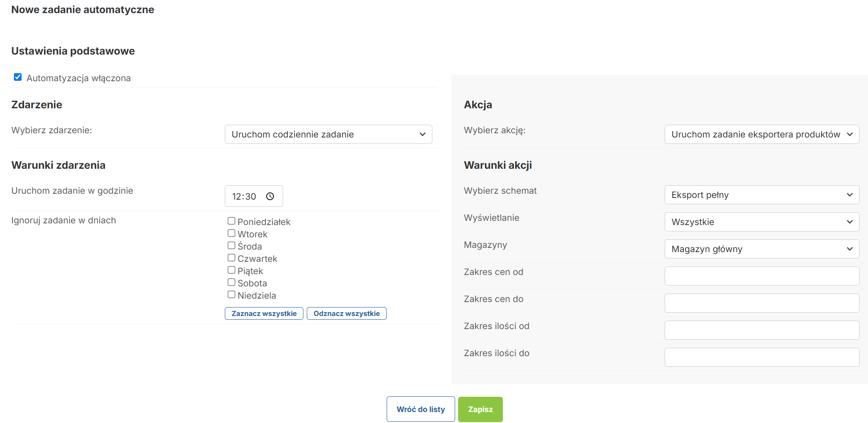Image resolution: width=868 pixels, height=423 pixels.
Task: Click the Zakres ilości do field
Action: (x=762, y=357)
